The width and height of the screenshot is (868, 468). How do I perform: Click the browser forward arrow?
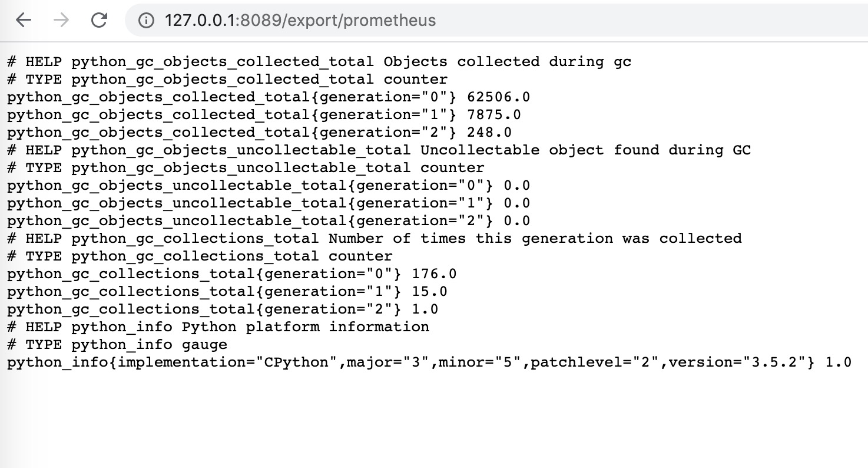[61, 20]
